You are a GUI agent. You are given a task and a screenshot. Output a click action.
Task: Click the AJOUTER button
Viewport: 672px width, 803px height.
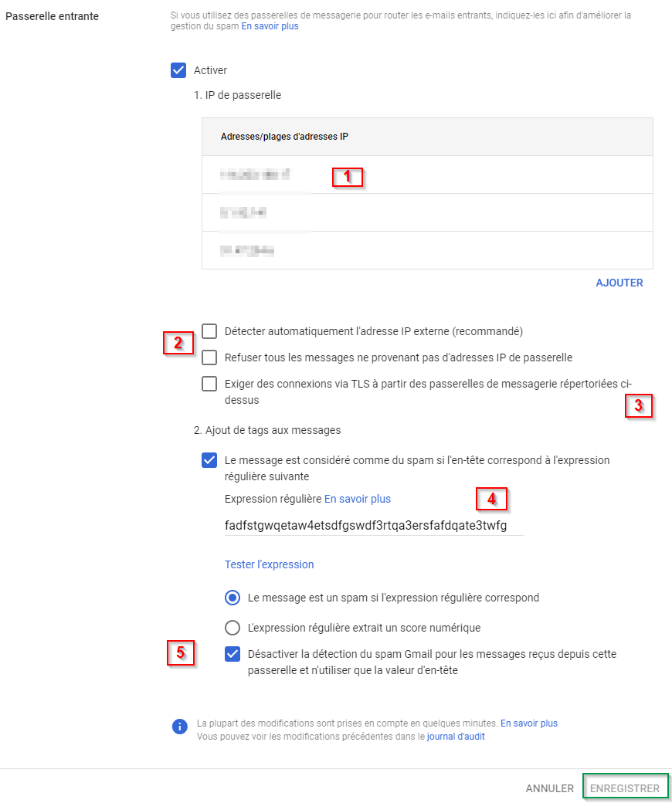point(619,283)
